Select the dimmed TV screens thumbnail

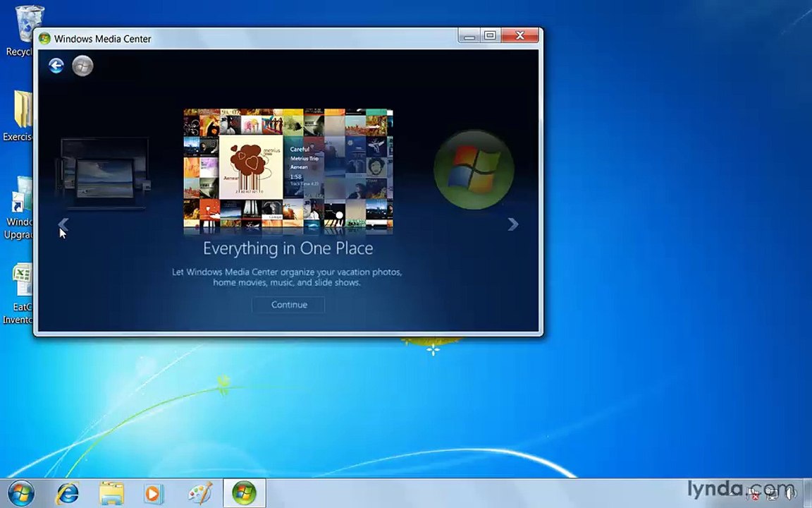click(x=104, y=174)
